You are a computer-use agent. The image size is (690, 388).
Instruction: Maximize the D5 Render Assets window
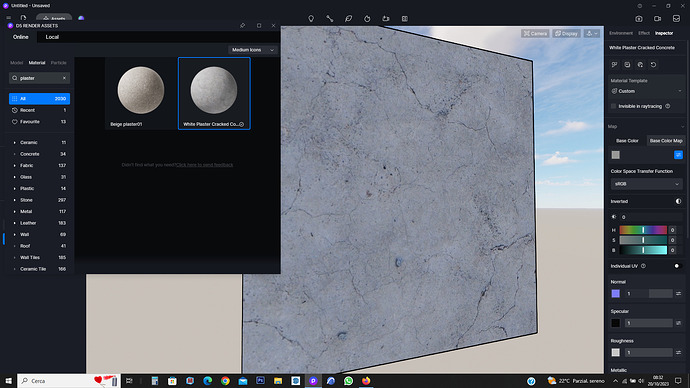[259, 26]
